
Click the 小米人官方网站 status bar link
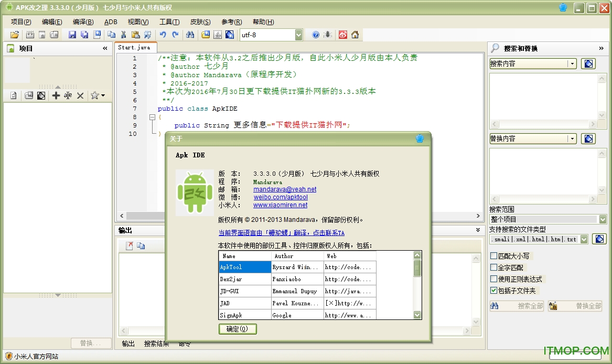(x=36, y=356)
